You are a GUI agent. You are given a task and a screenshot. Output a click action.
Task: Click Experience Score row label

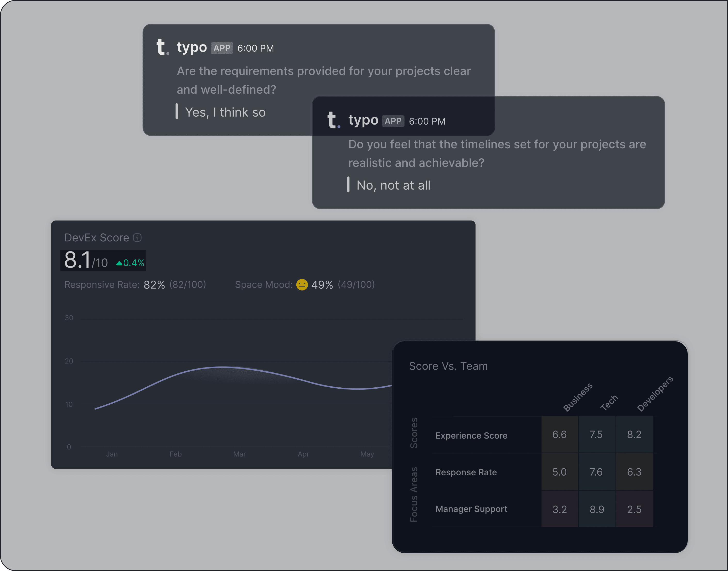coord(471,436)
